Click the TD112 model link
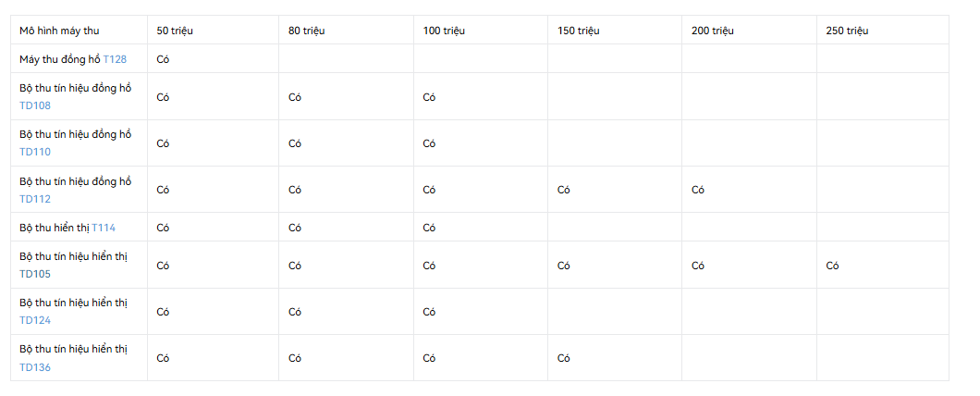The height and width of the screenshot is (396, 980). click(x=35, y=199)
